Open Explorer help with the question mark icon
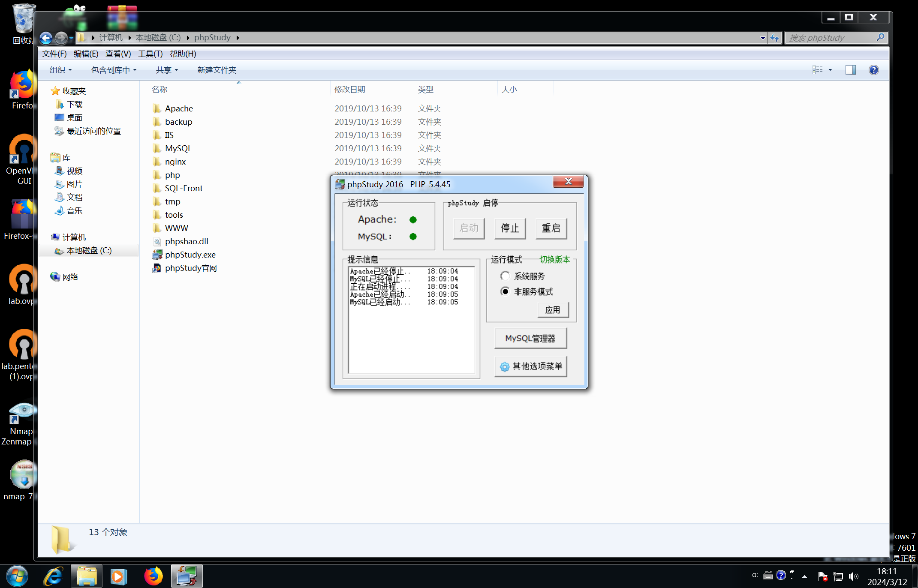Screen dimensions: 918x588 tap(873, 70)
